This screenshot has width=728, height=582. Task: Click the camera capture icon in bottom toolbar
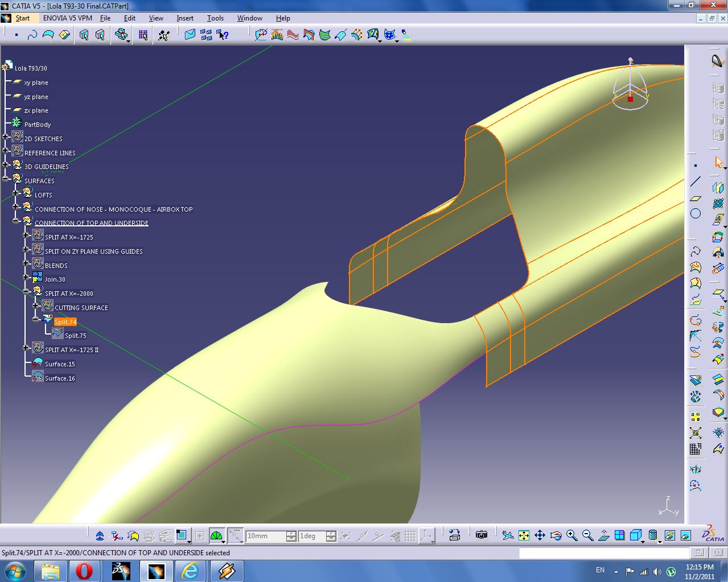tap(481, 535)
